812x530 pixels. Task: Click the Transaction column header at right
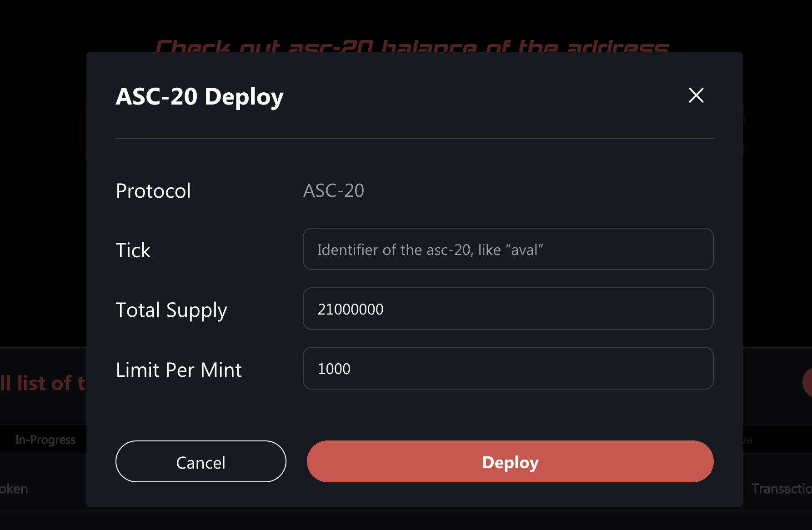pyautogui.click(x=781, y=489)
